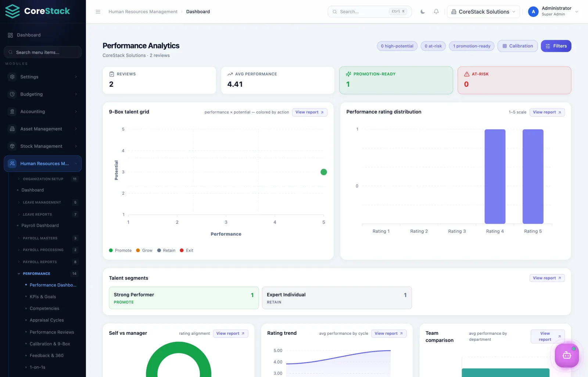Open the Administrator user menu chevron
The image size is (588, 377).
click(577, 12)
